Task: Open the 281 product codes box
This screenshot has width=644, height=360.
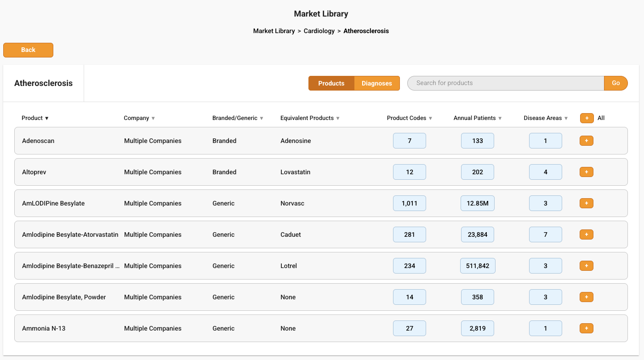Action: coord(410,234)
